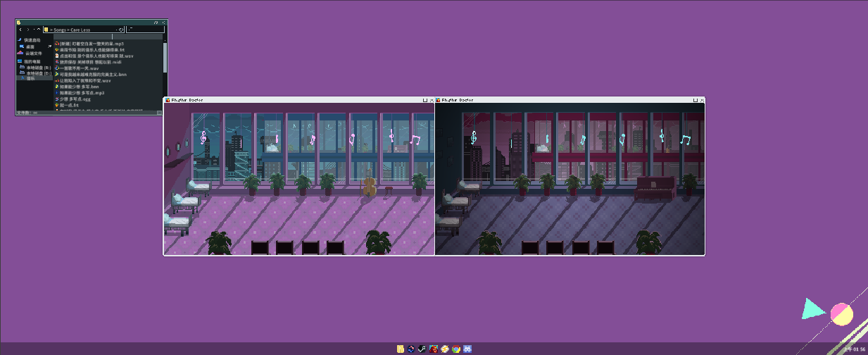Image resolution: width=868 pixels, height=355 pixels.
Task: Open the lightning bolt app in taskbar
Action: (x=445, y=349)
